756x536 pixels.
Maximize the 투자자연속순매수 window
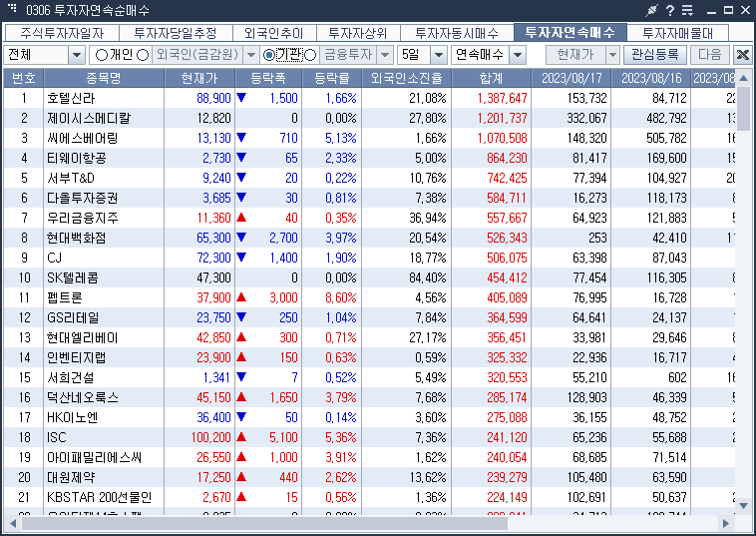pos(728,10)
